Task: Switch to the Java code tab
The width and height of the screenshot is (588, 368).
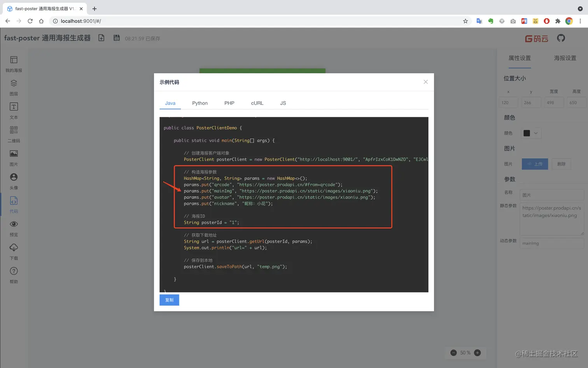Action: tap(170, 103)
